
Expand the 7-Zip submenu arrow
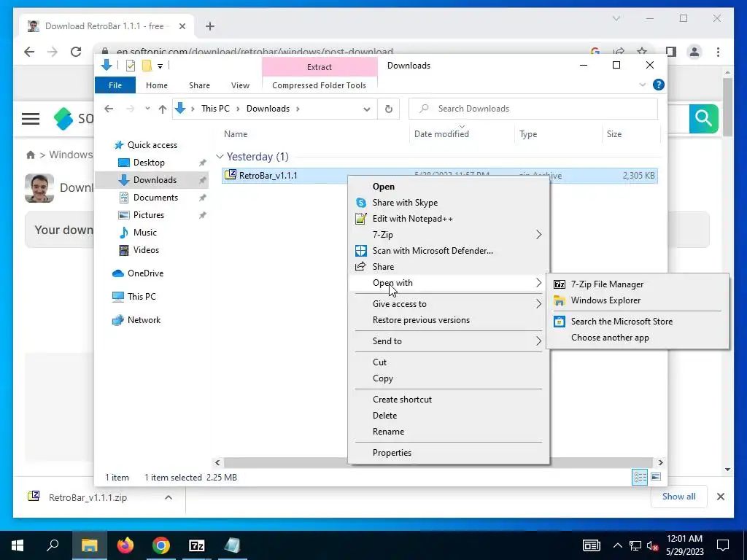click(x=538, y=235)
